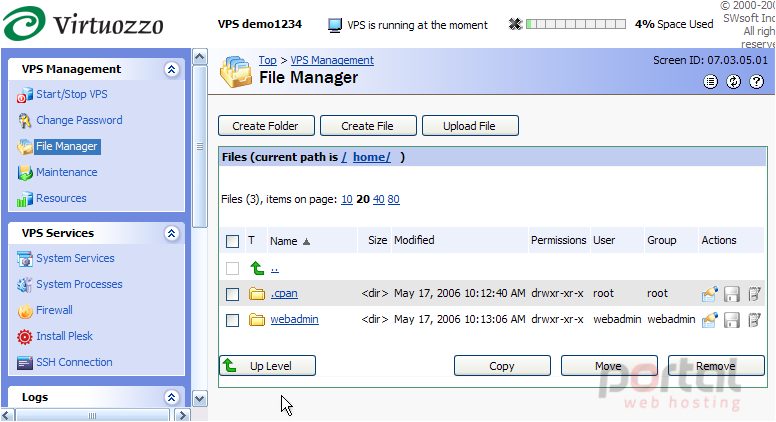Open Resources menu item
776x422 pixels.
[x=61, y=198]
